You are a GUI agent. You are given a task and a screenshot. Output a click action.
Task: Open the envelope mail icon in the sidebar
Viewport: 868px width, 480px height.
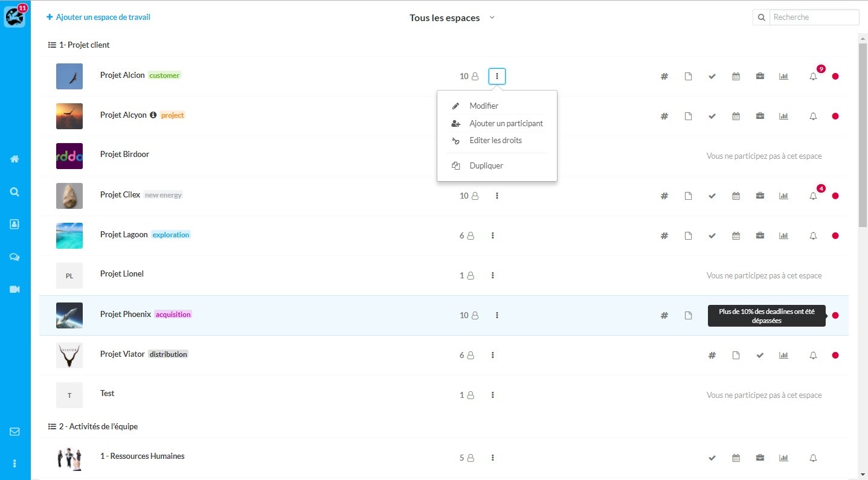click(x=14, y=432)
